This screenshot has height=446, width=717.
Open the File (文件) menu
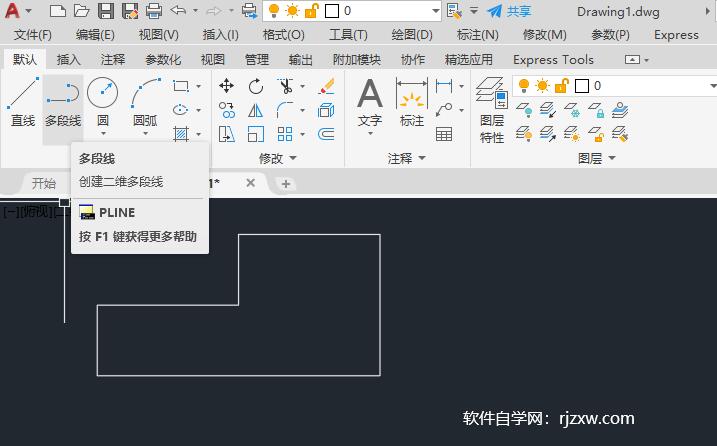[32, 35]
